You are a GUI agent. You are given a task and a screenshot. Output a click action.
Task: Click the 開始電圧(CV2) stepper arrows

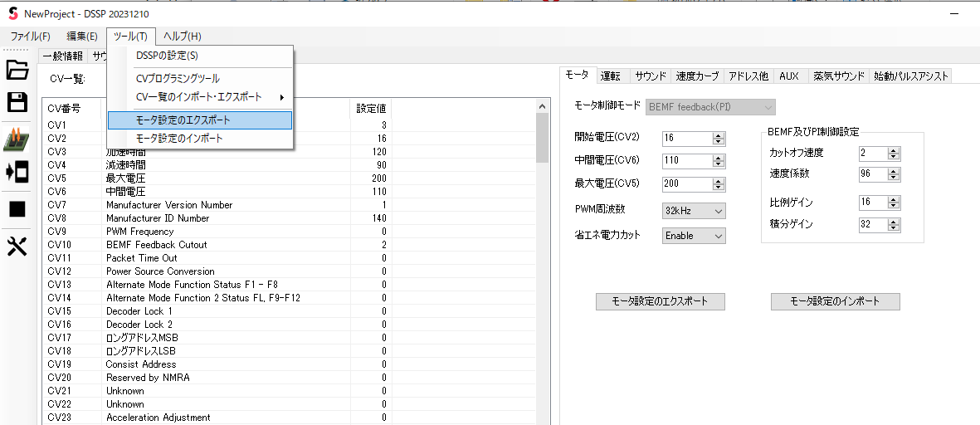[x=718, y=138]
